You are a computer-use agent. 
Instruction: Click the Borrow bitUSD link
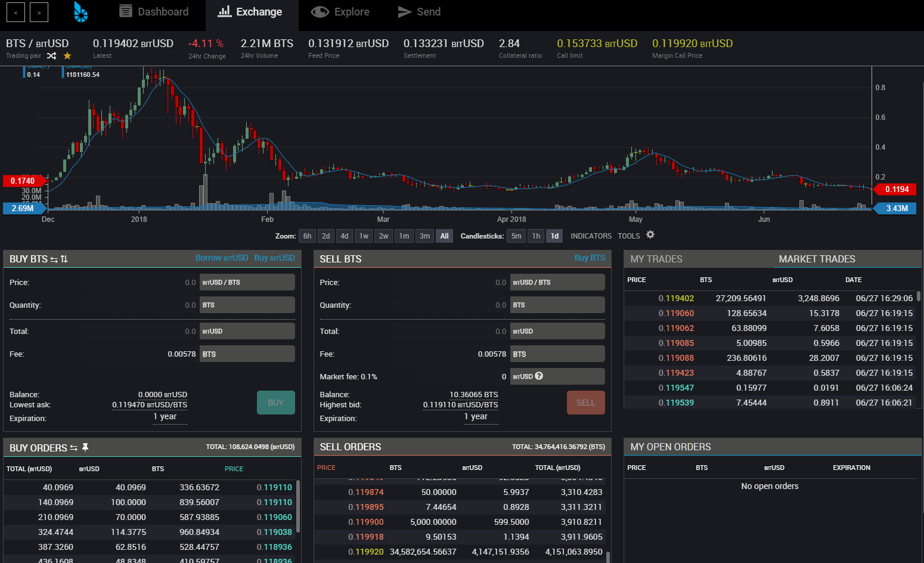pos(222,258)
